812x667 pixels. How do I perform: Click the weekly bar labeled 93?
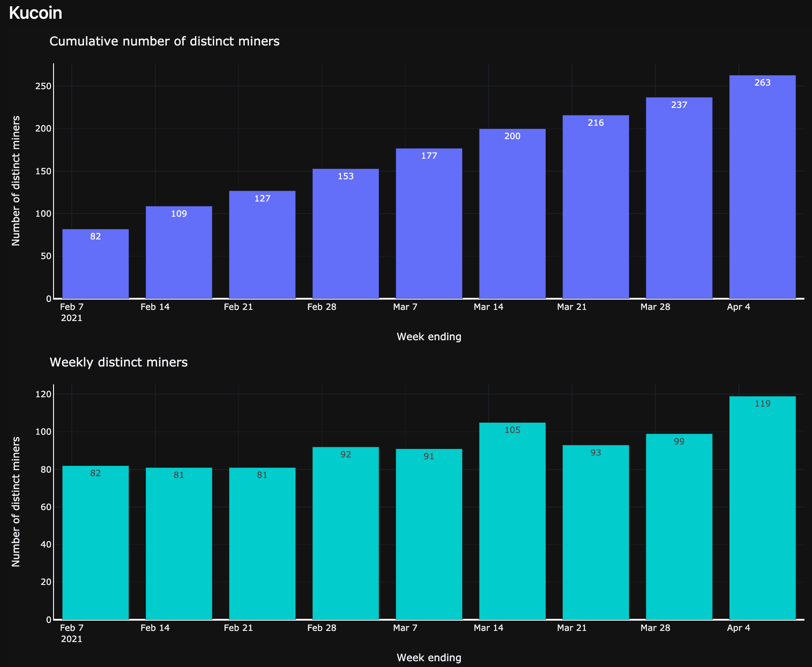click(x=596, y=532)
